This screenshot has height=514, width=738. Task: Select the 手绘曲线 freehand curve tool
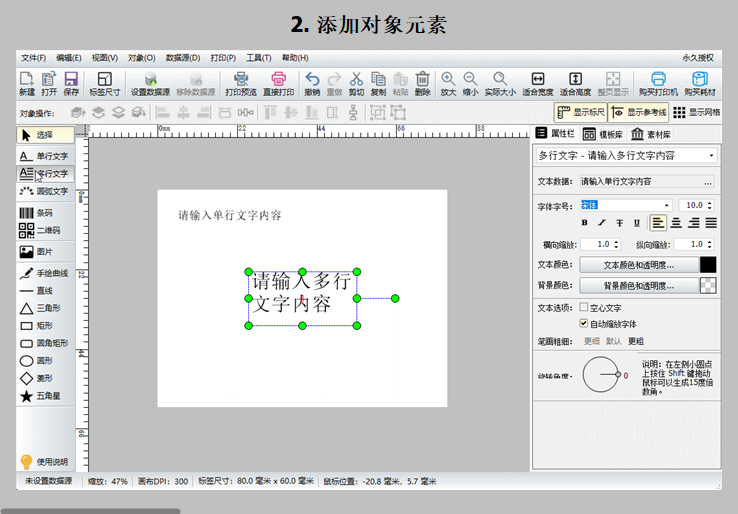point(45,273)
